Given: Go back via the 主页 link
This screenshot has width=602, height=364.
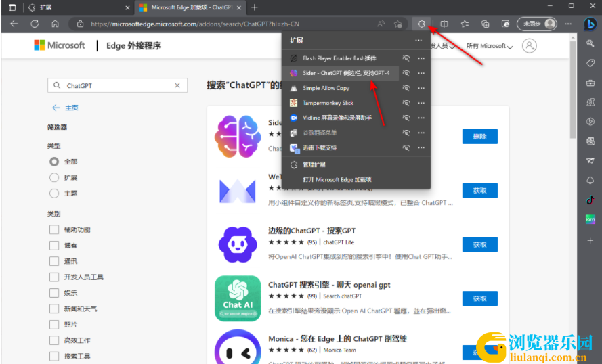Looking at the screenshot, I should point(65,108).
